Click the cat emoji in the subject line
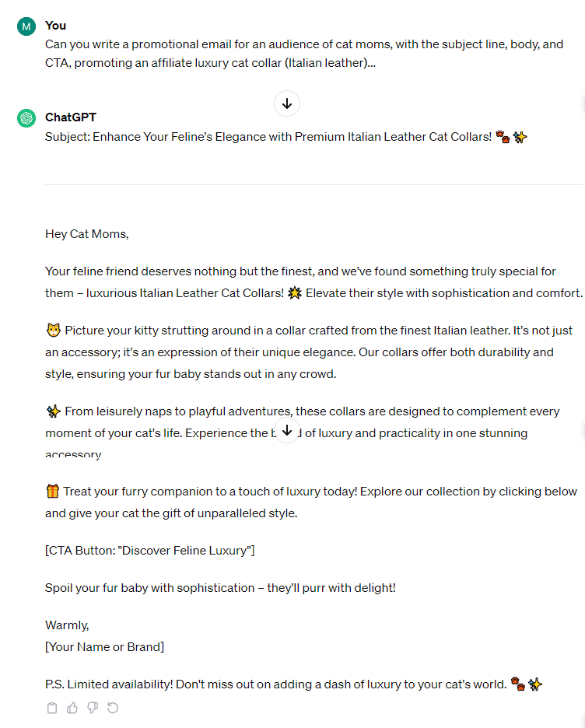 (x=502, y=136)
